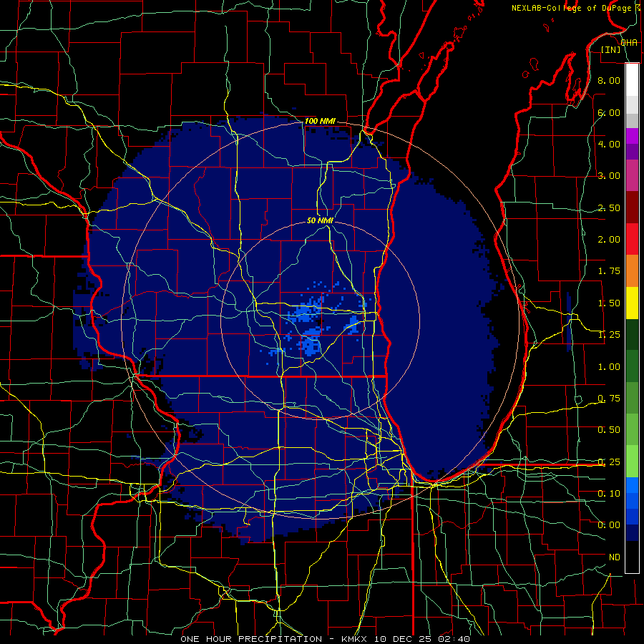The width and height of the screenshot is (644, 644).
Task: Click the 1.00 legend value
Action: (609, 367)
